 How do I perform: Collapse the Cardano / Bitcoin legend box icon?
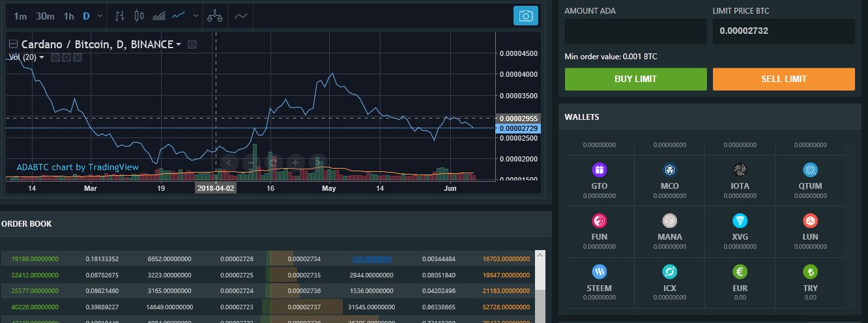13,44
